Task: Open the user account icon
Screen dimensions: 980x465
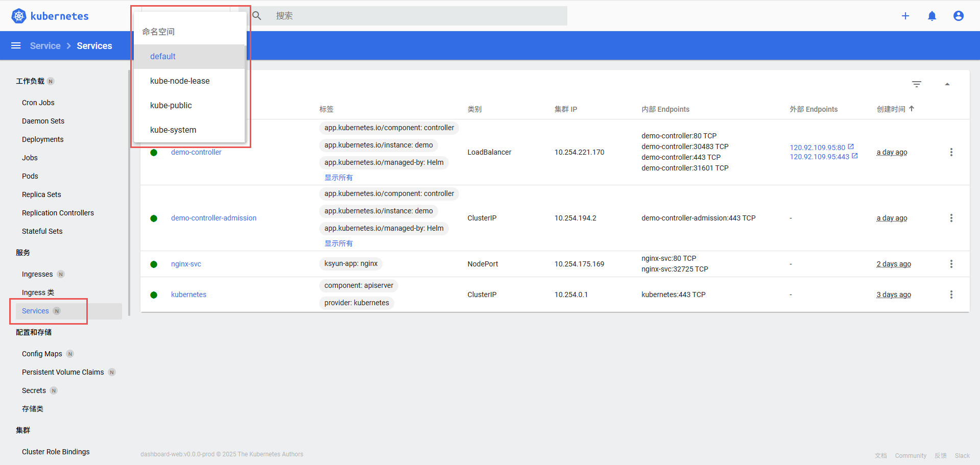Action: [x=958, y=16]
